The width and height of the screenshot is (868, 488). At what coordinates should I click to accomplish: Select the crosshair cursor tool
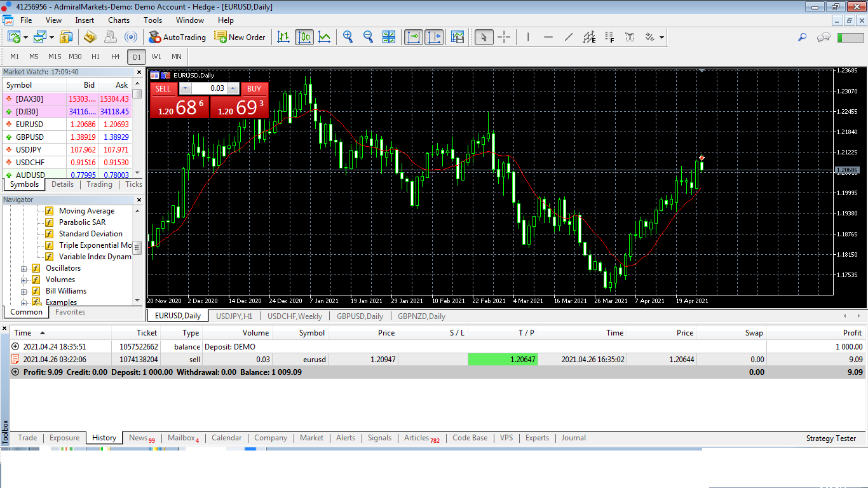(504, 37)
